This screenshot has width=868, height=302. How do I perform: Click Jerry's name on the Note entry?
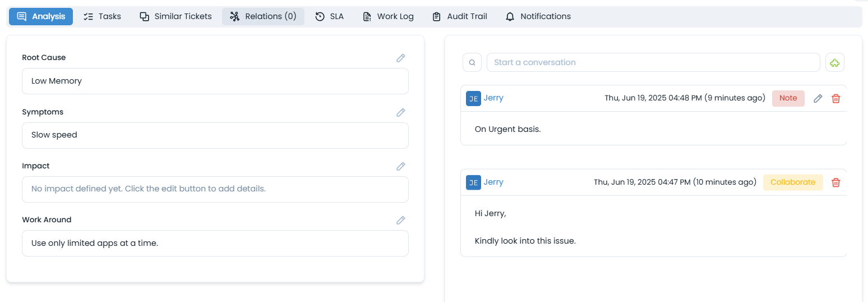pos(493,98)
